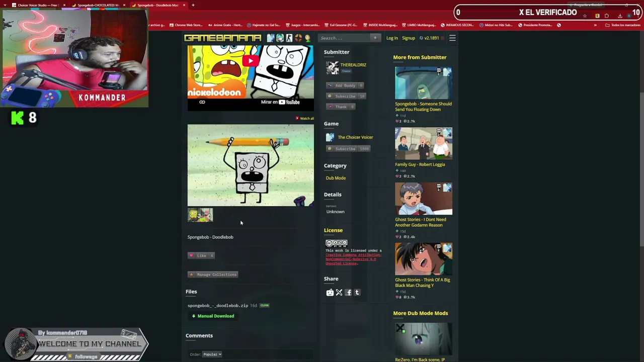Open Family Guy Robert Loggia thumbnail
Image resolution: width=644 pixels, height=362 pixels.
pos(424,144)
